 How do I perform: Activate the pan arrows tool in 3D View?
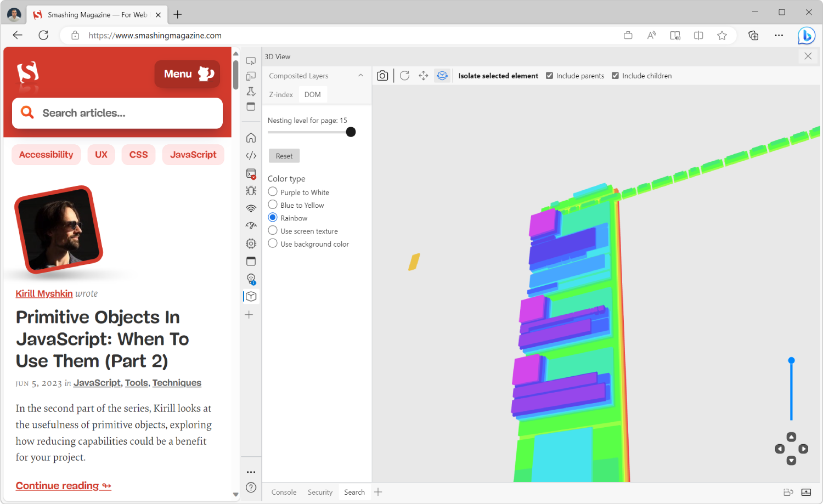coord(423,76)
